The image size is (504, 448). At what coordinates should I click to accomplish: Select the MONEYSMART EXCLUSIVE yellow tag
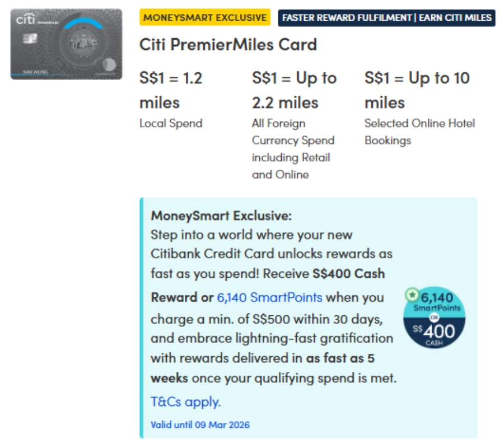[205, 17]
